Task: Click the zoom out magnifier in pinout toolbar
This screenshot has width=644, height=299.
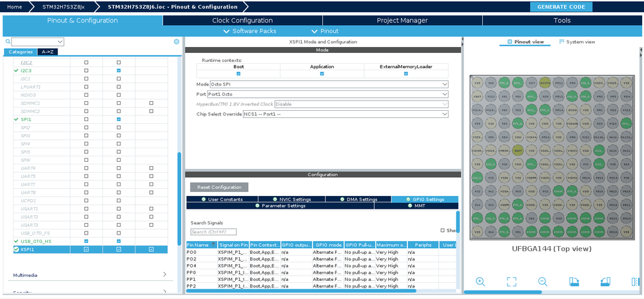Action: click(543, 282)
